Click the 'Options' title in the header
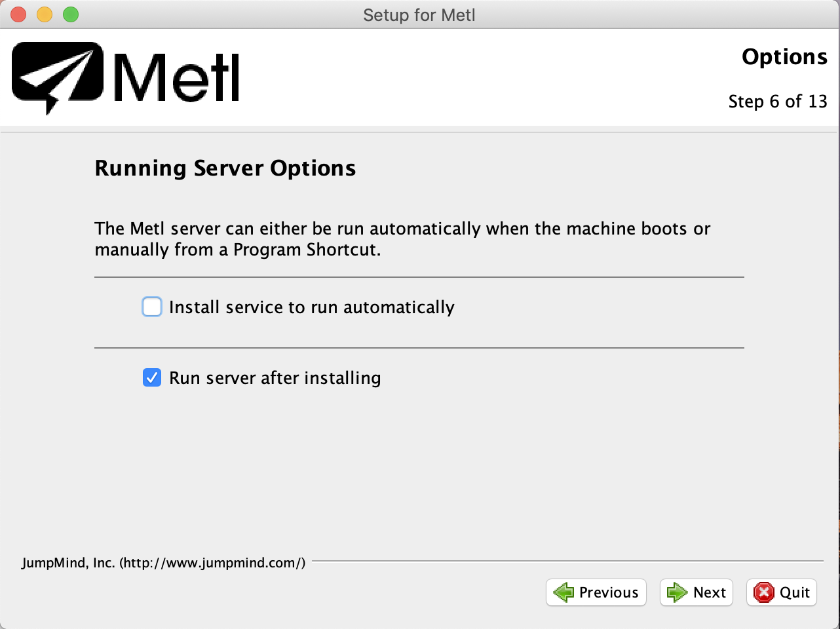Screen dimensions: 840x629 [784, 57]
